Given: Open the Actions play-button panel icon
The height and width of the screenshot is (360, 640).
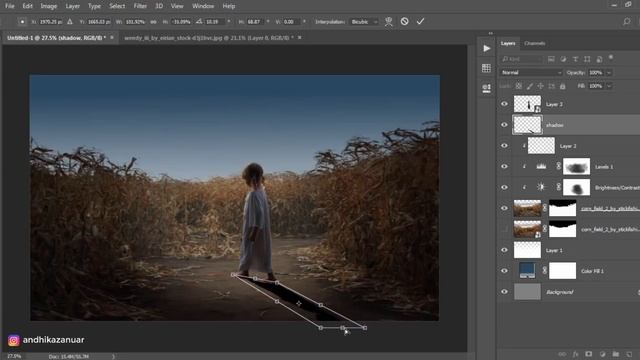Looking at the screenshot, I should pyautogui.click(x=487, y=49).
